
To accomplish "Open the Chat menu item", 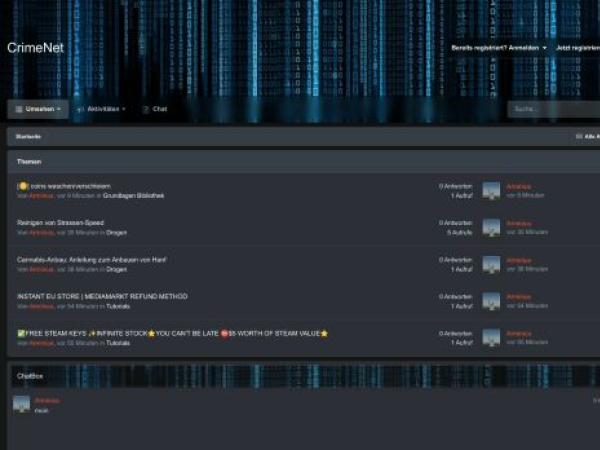I will 155,109.
